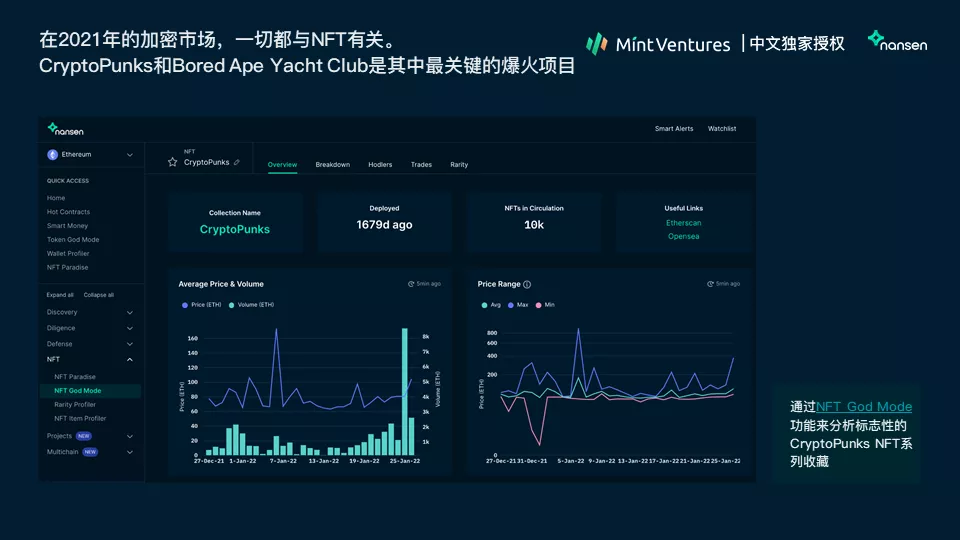This screenshot has width=960, height=540.
Task: Toggle the Min legend series
Action: [x=545, y=305]
